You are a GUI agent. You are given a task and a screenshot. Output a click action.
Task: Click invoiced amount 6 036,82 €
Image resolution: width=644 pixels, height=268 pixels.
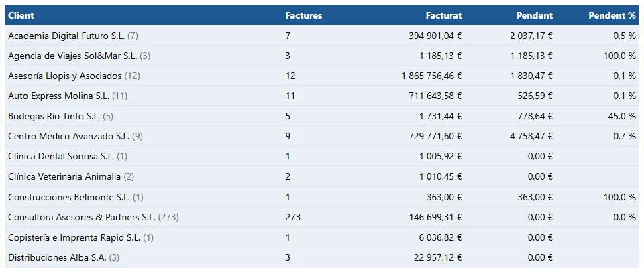pyautogui.click(x=441, y=237)
